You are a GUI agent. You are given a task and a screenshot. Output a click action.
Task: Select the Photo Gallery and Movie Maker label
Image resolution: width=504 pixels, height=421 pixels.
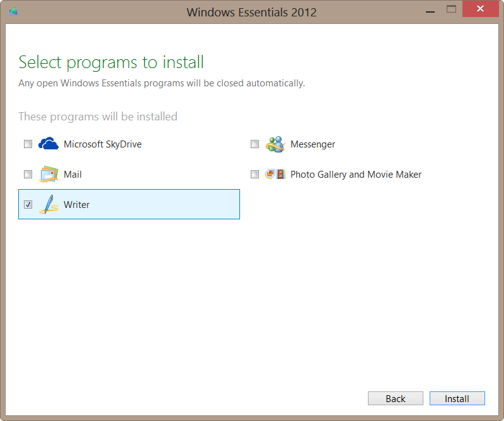click(356, 175)
